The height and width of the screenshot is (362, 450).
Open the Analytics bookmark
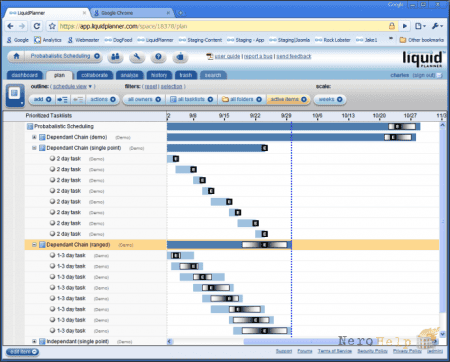(x=48, y=40)
